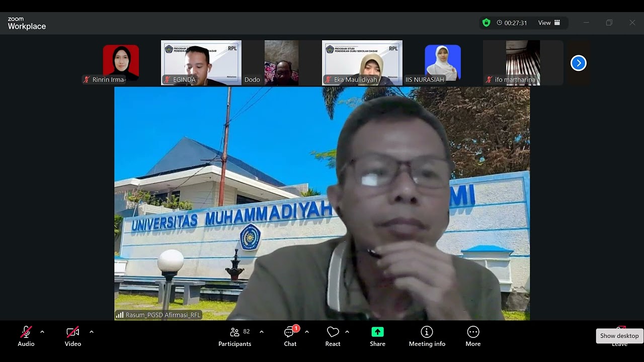Expand the React options caret
The width and height of the screenshot is (644, 362).
347,332
